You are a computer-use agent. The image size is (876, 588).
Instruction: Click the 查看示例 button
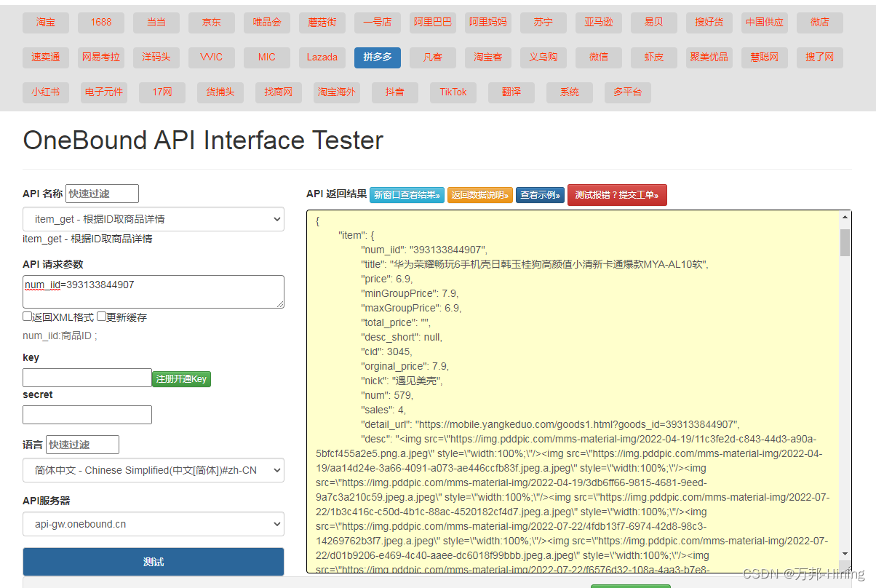(540, 195)
